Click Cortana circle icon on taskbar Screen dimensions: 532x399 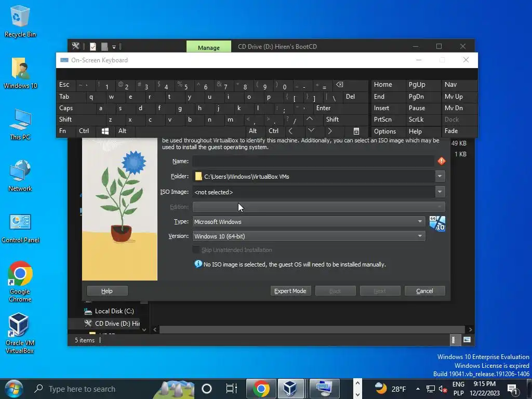(x=207, y=389)
